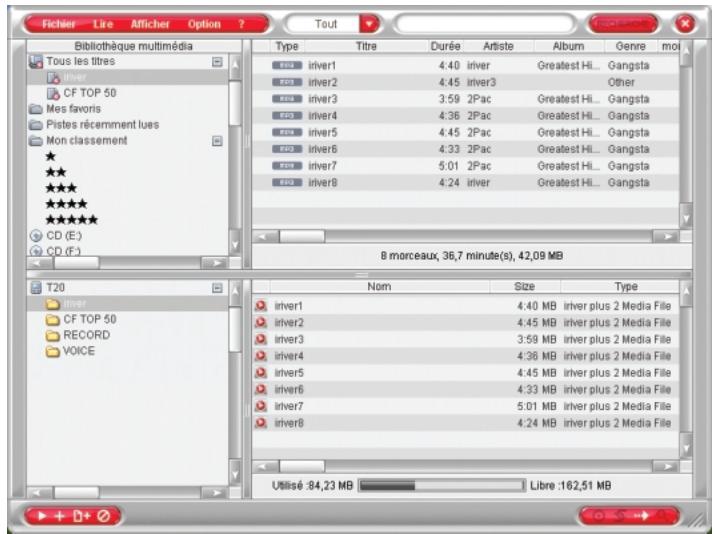Click the red file icon beside device iriver2
This screenshot has height=534, width=715.
click(261, 322)
